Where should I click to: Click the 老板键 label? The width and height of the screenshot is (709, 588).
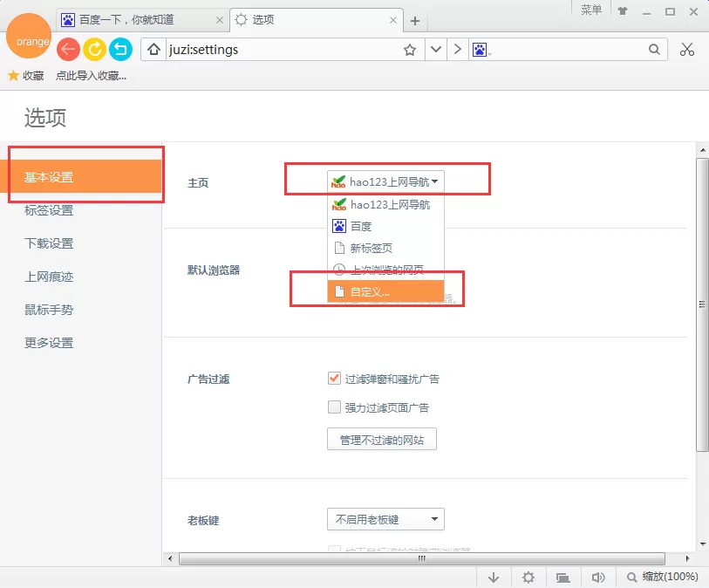(x=203, y=521)
